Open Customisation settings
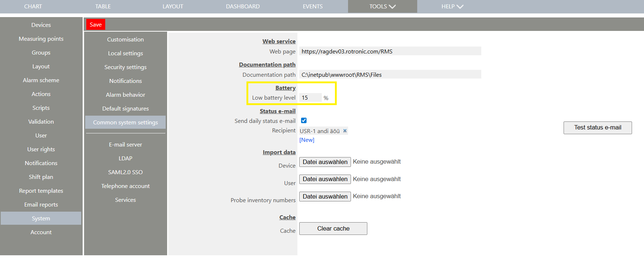This screenshot has height=264, width=644. tap(126, 39)
